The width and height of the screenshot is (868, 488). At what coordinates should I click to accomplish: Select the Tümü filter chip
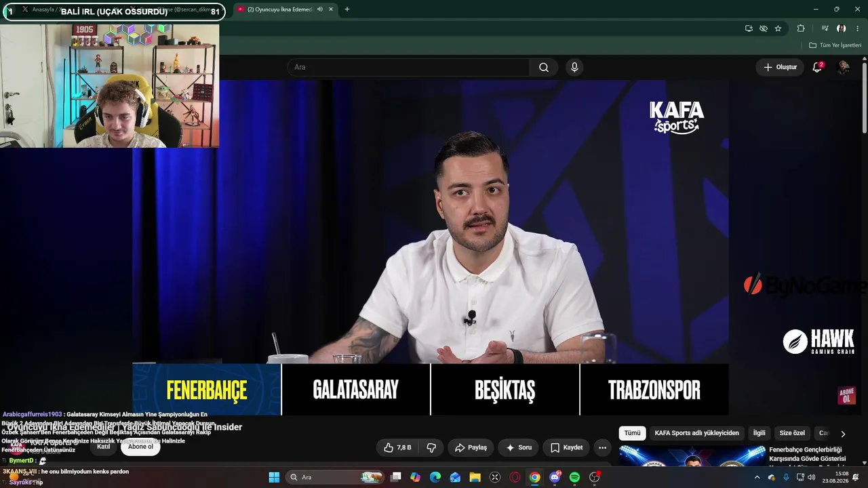tap(632, 433)
